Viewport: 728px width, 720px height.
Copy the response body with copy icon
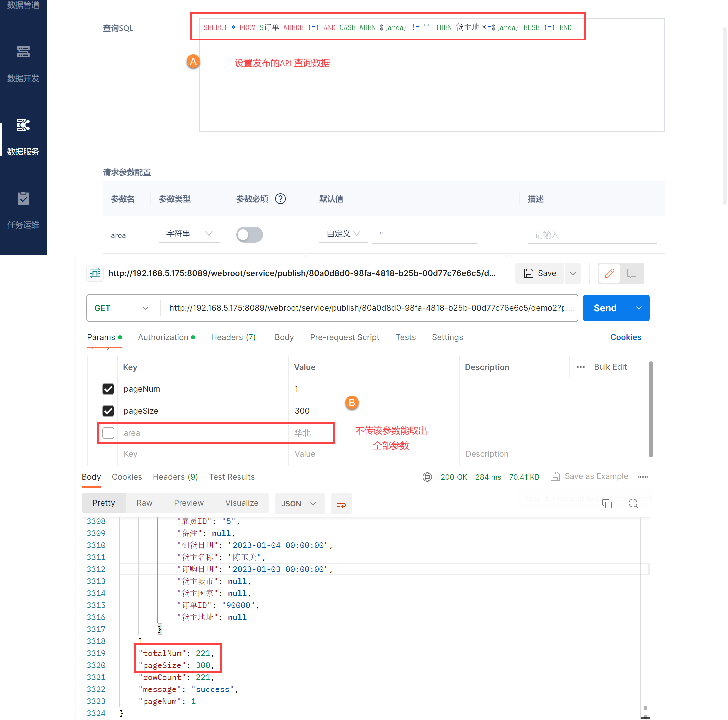[x=607, y=504]
